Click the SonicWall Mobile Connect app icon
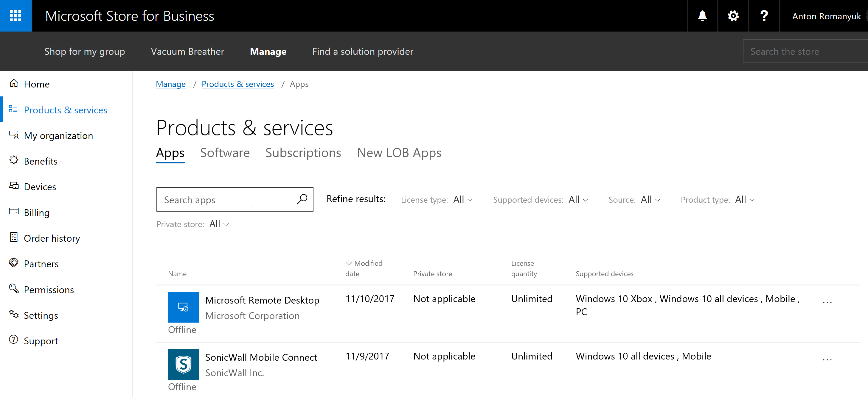Viewport: 868px width, 397px height. click(x=183, y=364)
